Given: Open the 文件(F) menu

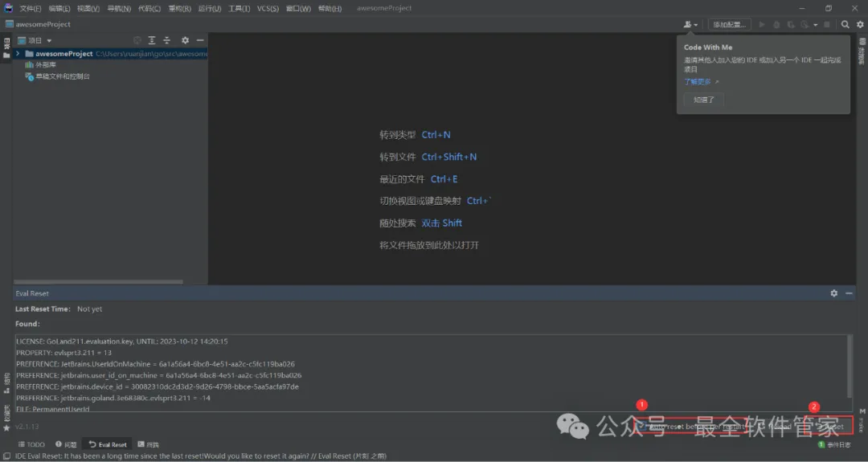Looking at the screenshot, I should click(31, 8).
